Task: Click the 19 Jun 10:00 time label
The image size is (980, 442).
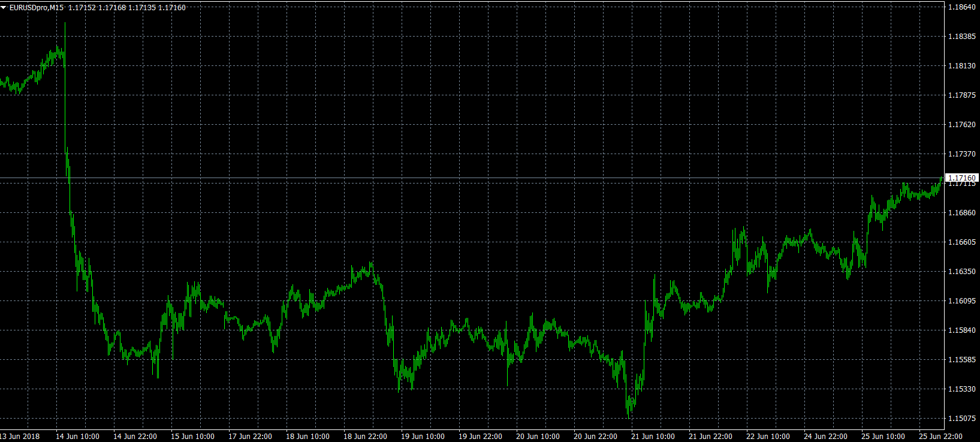Action: tap(423, 437)
